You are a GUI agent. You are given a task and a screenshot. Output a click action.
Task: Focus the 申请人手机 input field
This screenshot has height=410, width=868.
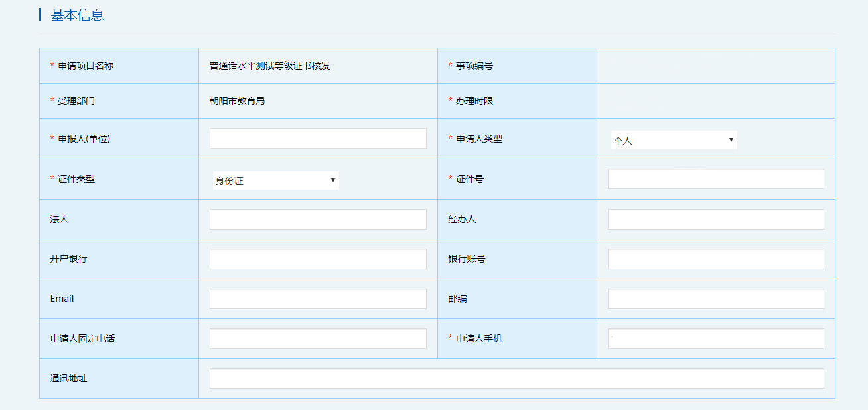(715, 339)
